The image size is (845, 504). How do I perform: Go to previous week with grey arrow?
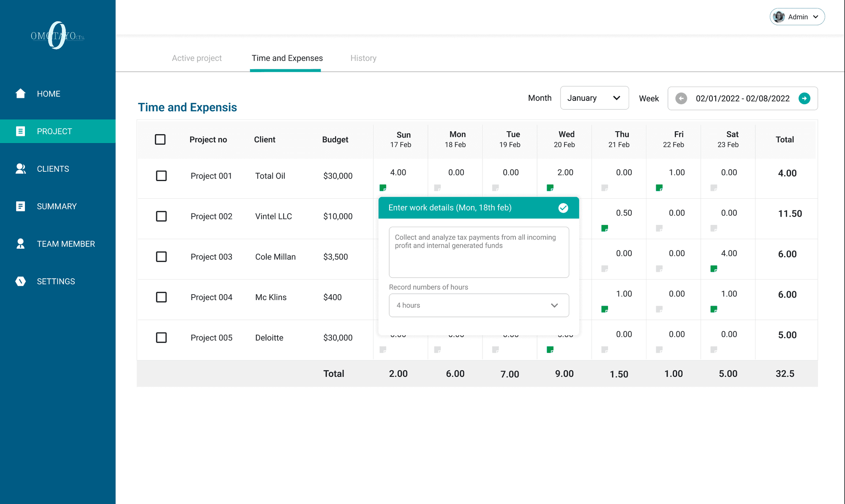[681, 98]
